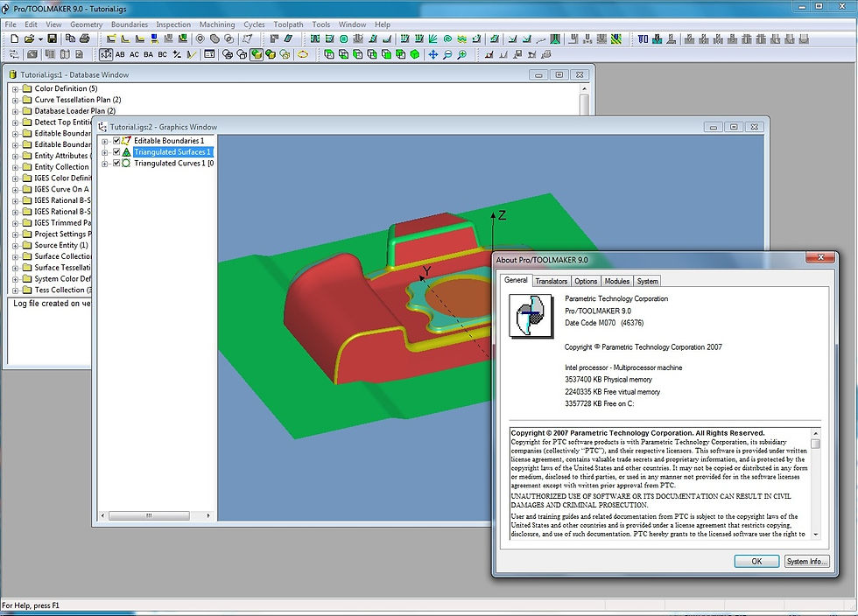858x616 pixels.
Task: Uncheck the Triangulated Curves 1 checkbox
Action: click(116, 163)
